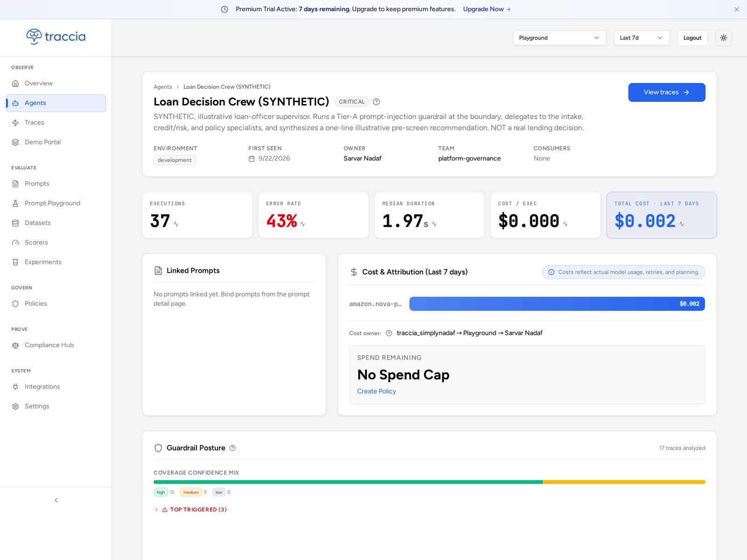Toggle the light/dark theme sun icon
747x560 pixels.
pos(723,38)
